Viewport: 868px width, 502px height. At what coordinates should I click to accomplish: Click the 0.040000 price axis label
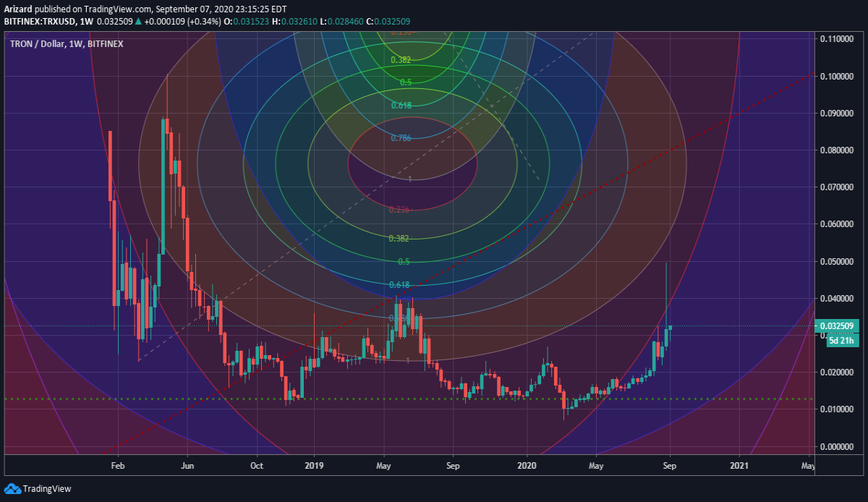pos(838,298)
